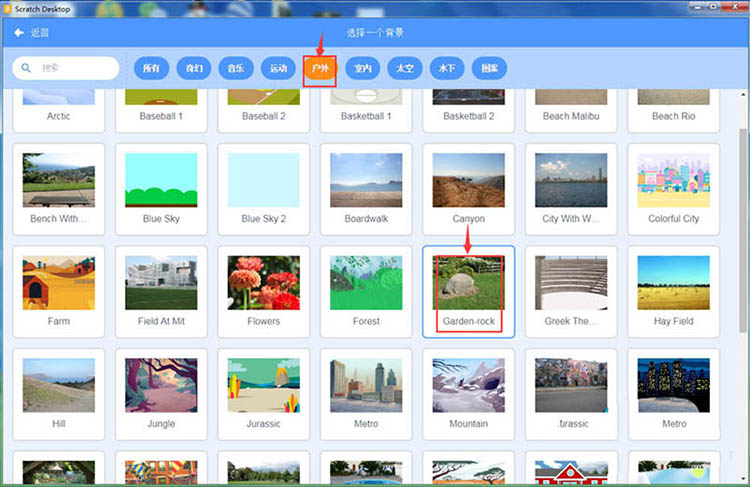Viewport: 750px width, 487px height.
Task: Switch to the 图案 category
Action: point(489,68)
